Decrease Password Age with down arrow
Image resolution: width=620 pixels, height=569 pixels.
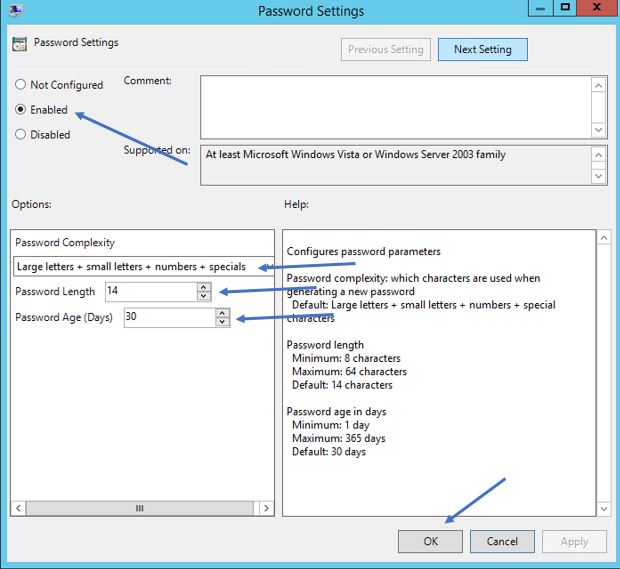click(222, 322)
